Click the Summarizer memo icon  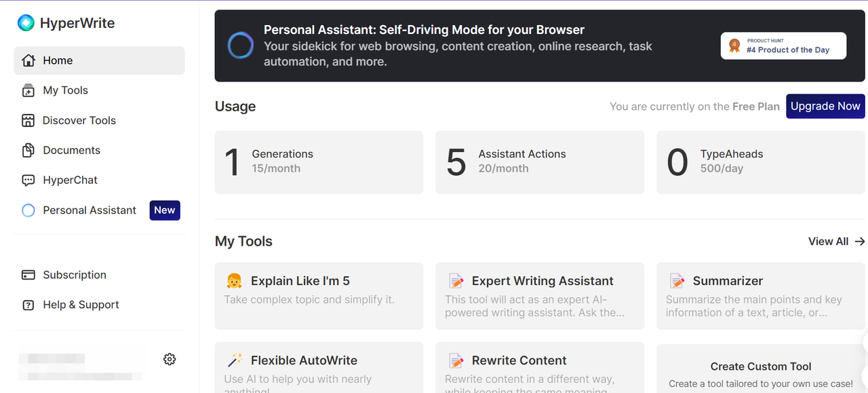(x=677, y=281)
